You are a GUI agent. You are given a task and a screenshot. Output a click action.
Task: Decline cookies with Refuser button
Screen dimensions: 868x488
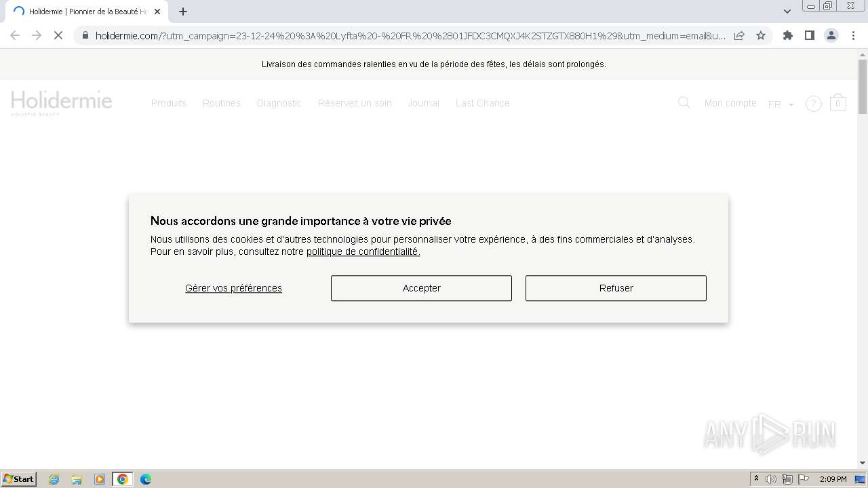(x=616, y=288)
